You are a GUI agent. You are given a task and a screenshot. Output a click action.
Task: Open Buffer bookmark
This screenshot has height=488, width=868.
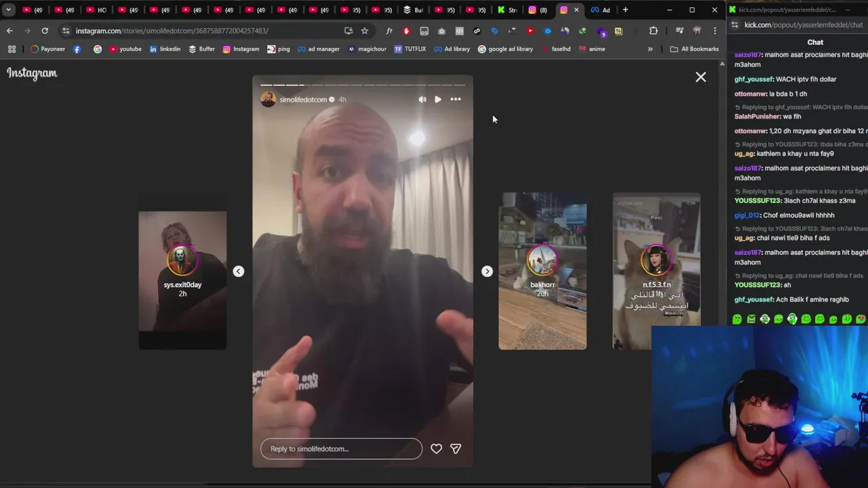(201, 49)
